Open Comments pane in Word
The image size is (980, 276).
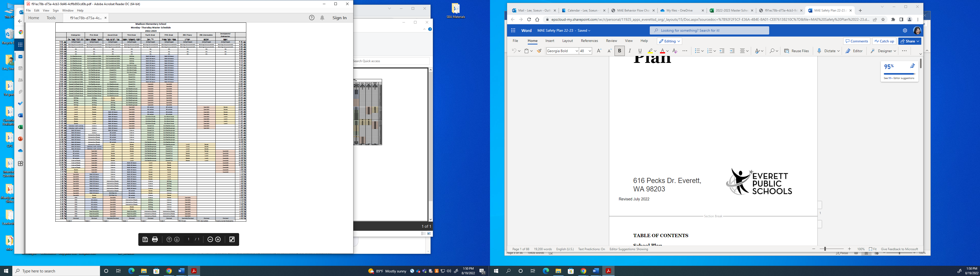(856, 41)
